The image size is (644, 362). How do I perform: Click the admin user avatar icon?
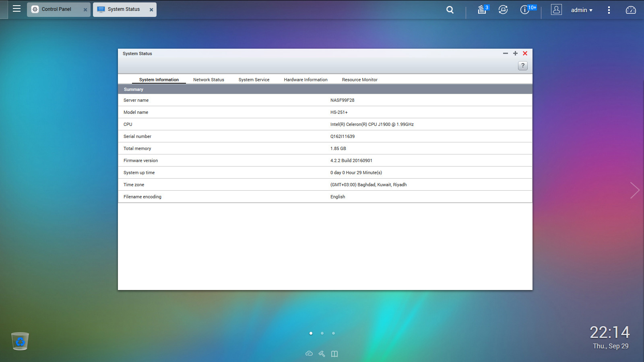(556, 10)
